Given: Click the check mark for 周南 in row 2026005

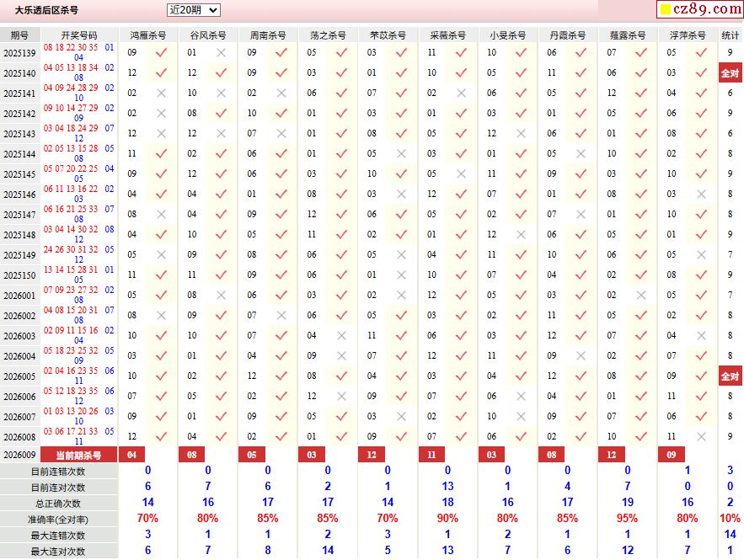Looking at the screenshot, I should (x=281, y=376).
